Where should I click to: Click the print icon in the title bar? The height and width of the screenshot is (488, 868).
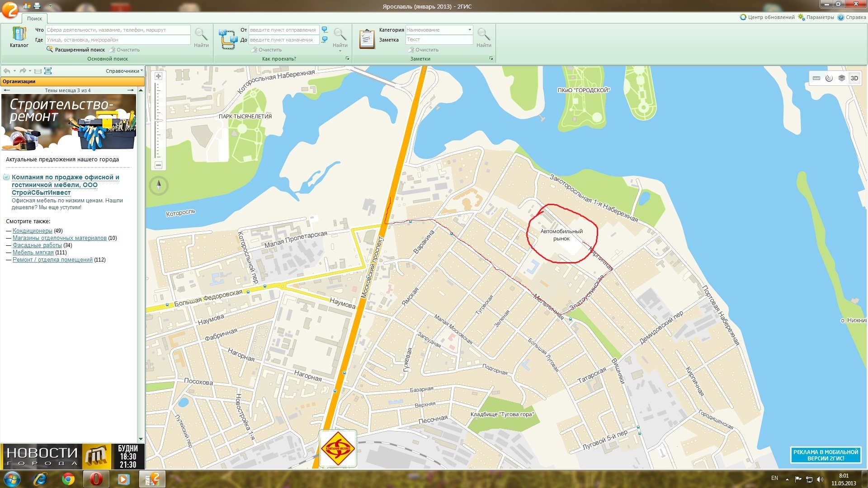37,6
